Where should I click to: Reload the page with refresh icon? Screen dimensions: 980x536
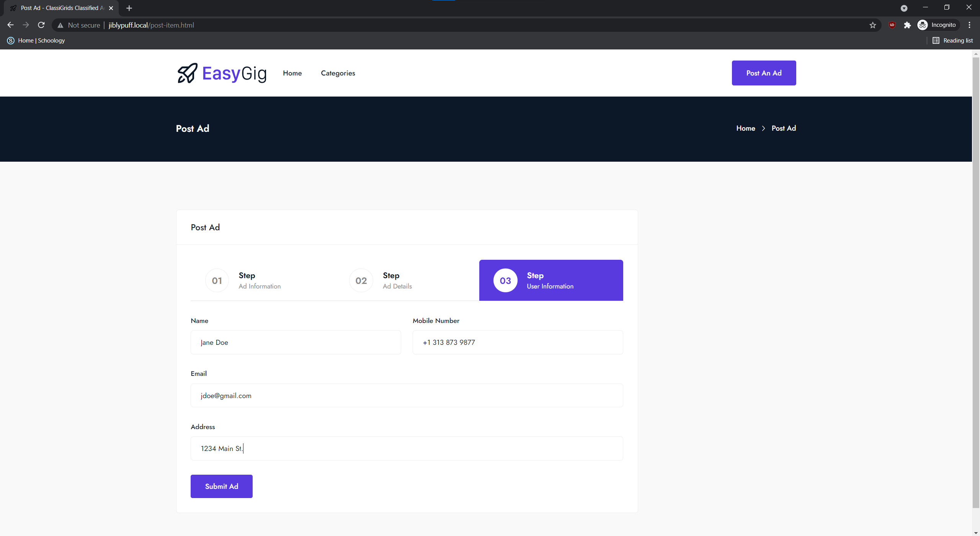(41, 25)
